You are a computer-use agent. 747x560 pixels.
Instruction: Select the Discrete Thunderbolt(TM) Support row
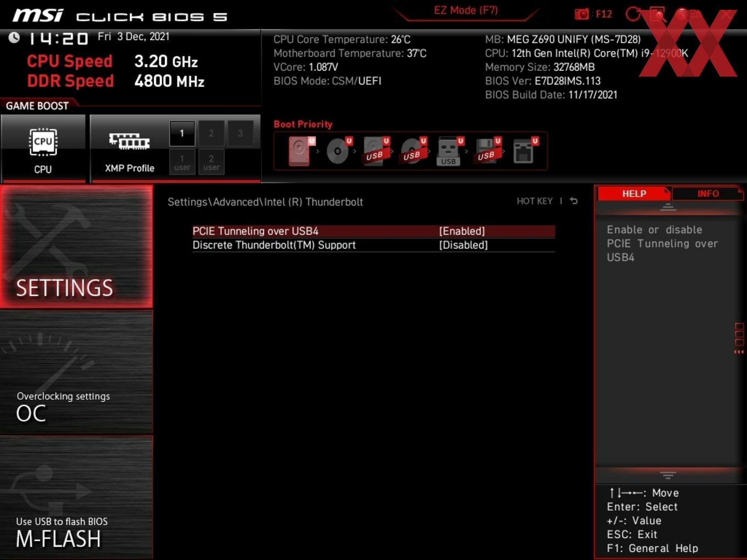[374, 245]
